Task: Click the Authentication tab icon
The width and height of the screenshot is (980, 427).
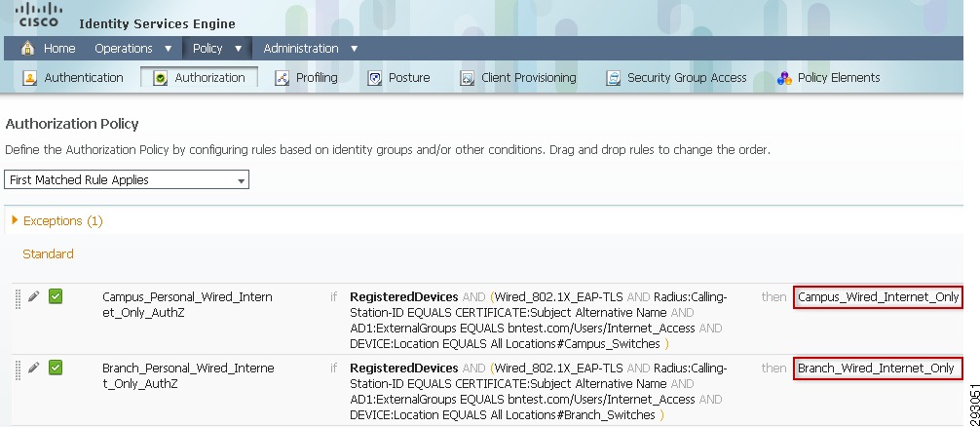Action: 29,78
